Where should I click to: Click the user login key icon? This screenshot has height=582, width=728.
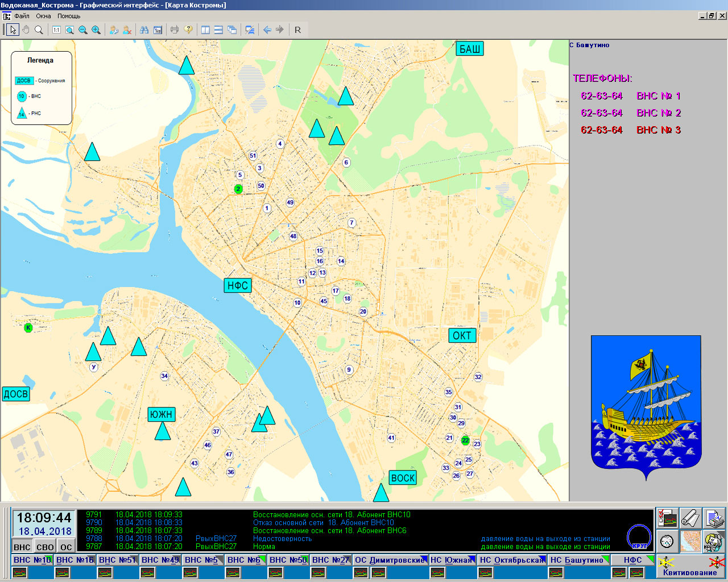click(x=114, y=30)
